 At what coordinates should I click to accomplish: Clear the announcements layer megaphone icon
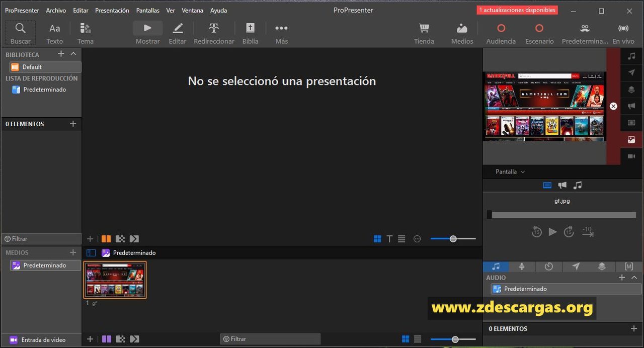(x=631, y=106)
